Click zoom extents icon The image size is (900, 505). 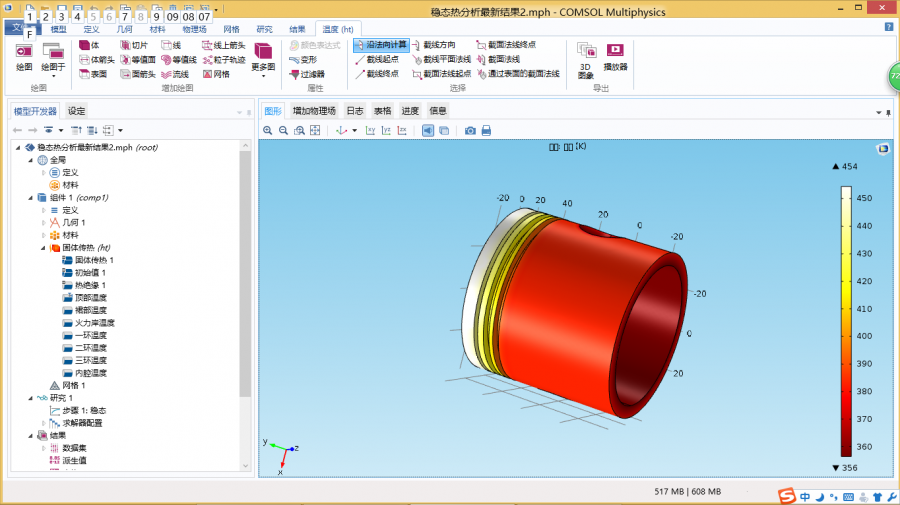pyautogui.click(x=315, y=131)
